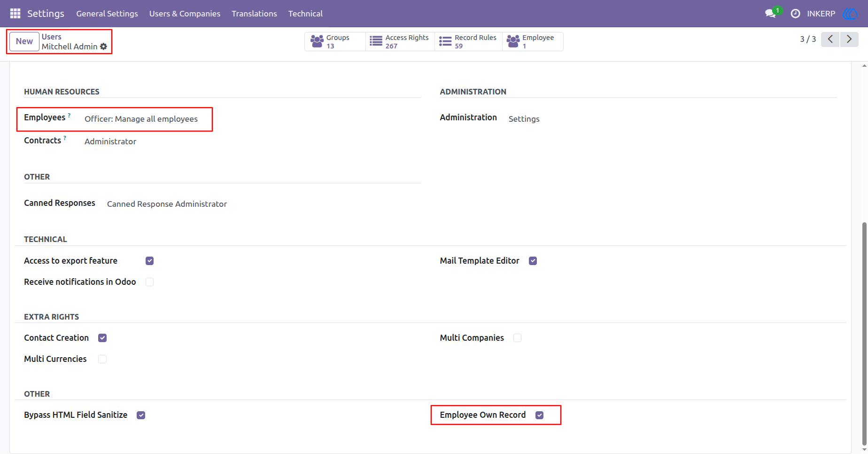The width and height of the screenshot is (868, 454).
Task: Go to previous record arrow
Action: (830, 39)
